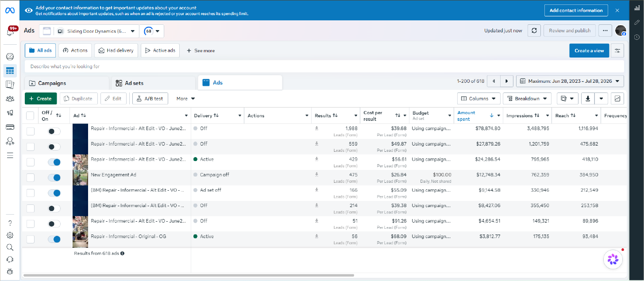The image size is (644, 281).
Task: Open the bar chart icon in right rail
Action: (x=636, y=8)
